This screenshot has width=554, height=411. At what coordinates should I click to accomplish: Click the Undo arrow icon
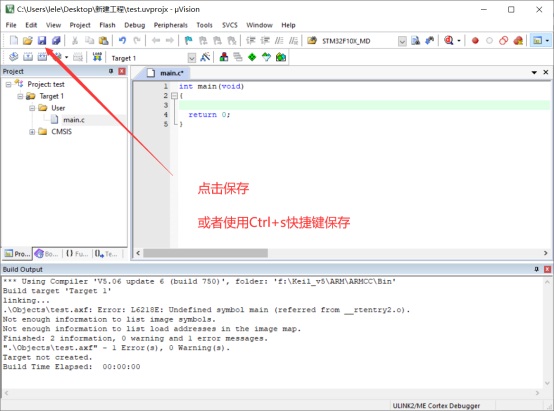pos(122,41)
